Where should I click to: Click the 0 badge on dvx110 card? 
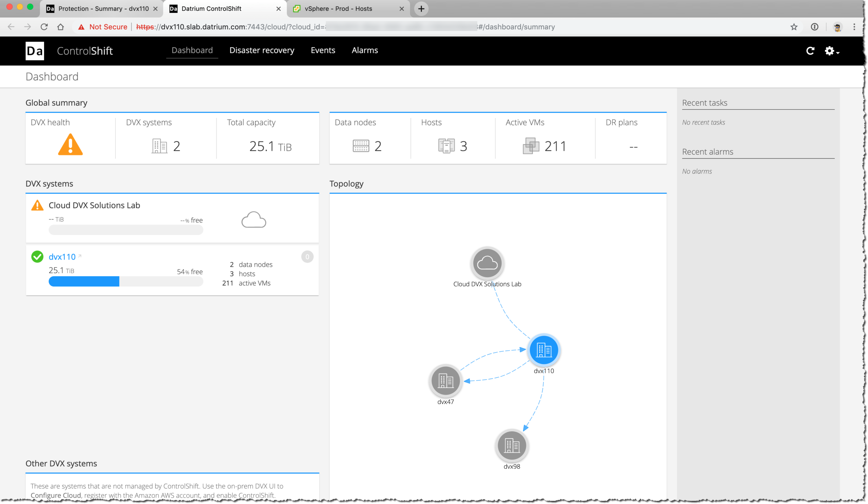coord(307,257)
